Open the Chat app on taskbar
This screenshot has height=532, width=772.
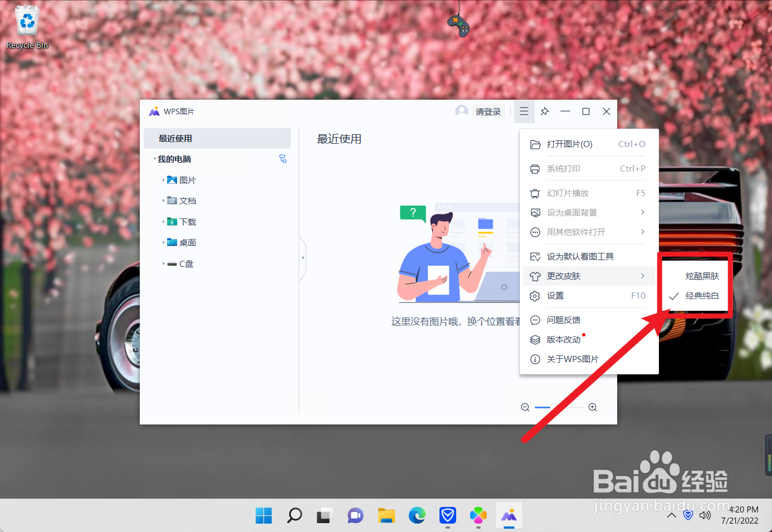(x=355, y=516)
